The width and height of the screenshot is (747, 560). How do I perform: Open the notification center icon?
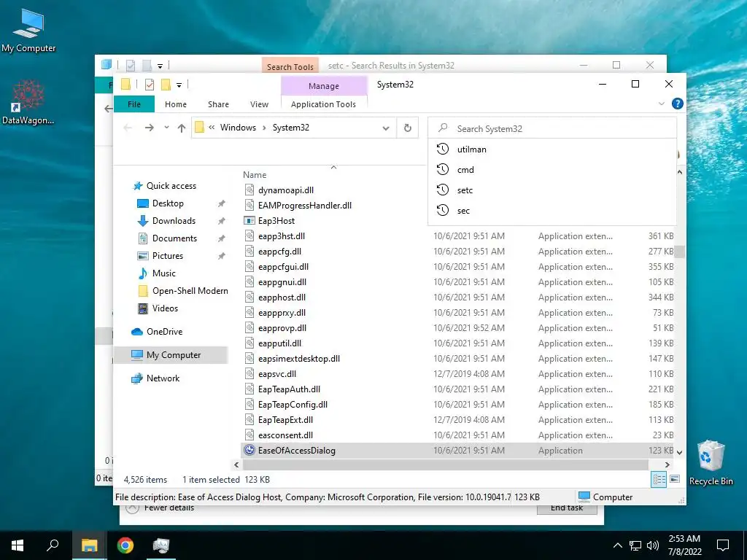[723, 545]
